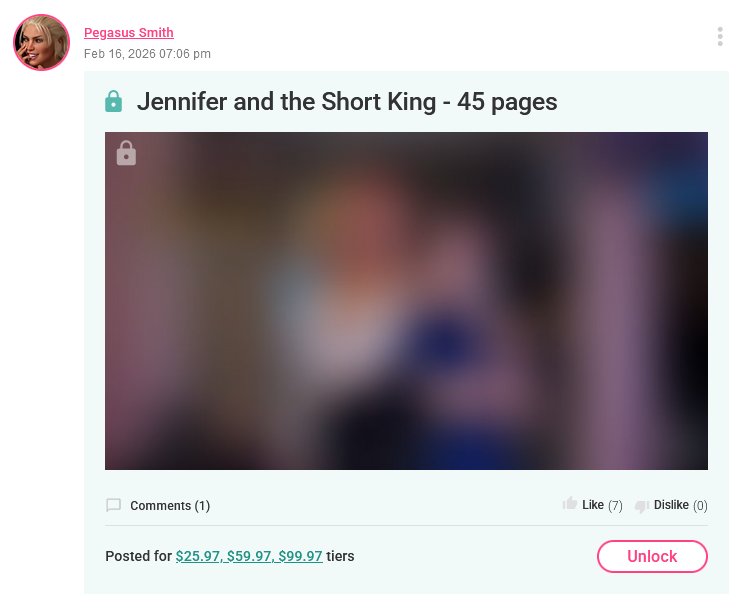Open Pegasus Smith's profile avatar
This screenshot has height=612, width=746.
coord(41,43)
